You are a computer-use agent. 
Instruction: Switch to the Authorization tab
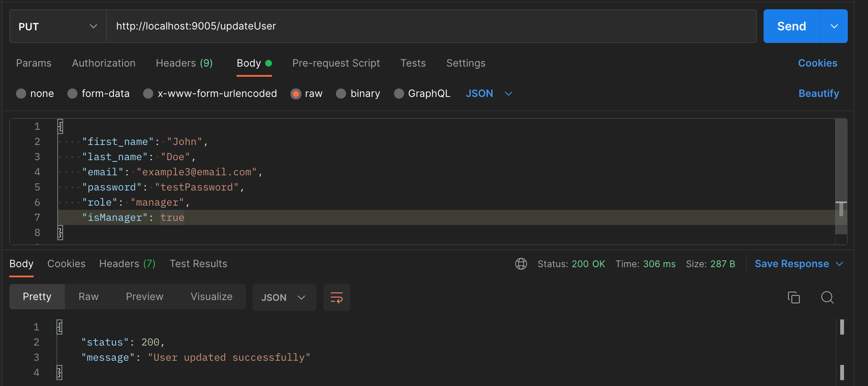click(104, 63)
